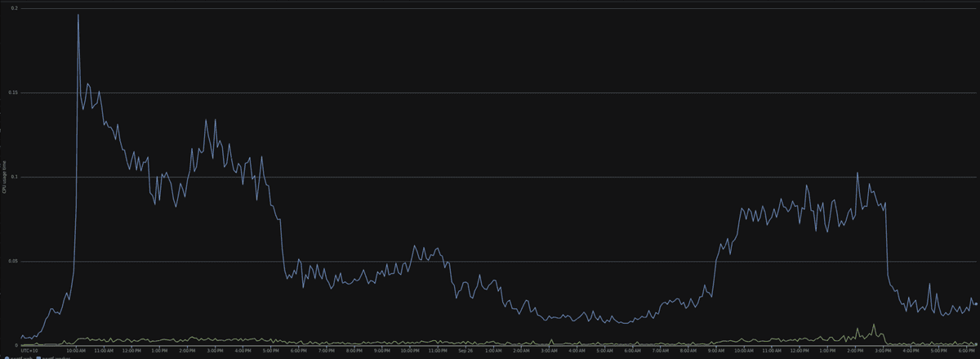Click the Sep 26 date label
This screenshot has height=359, width=980.
465,350
